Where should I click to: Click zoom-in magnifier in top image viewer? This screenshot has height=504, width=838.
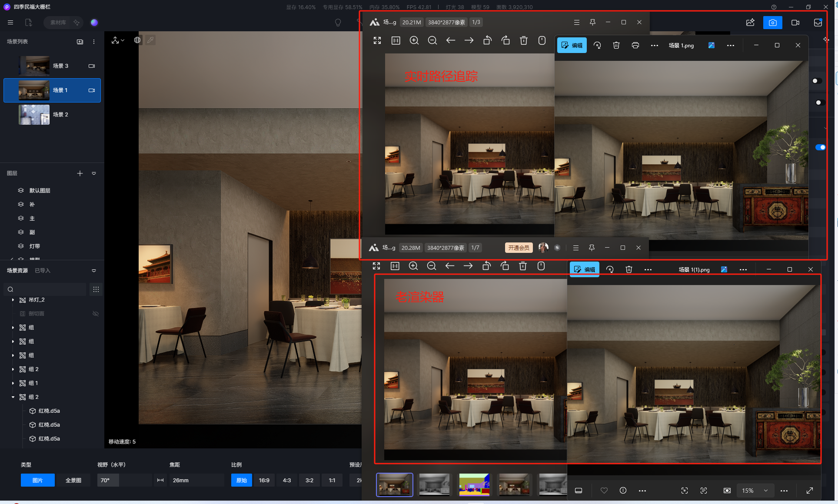tap(414, 40)
